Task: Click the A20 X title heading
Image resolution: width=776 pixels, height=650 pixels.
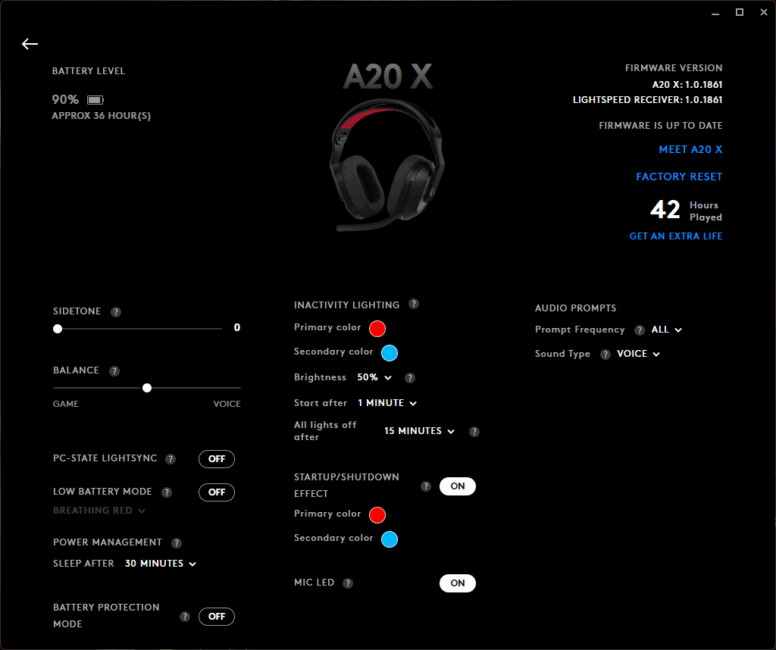Action: [x=388, y=77]
